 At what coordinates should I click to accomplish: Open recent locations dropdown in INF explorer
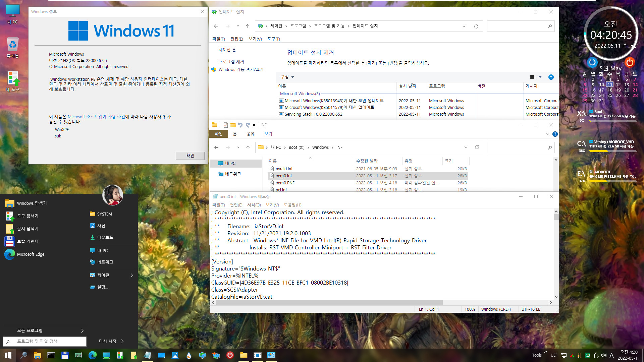click(x=238, y=147)
